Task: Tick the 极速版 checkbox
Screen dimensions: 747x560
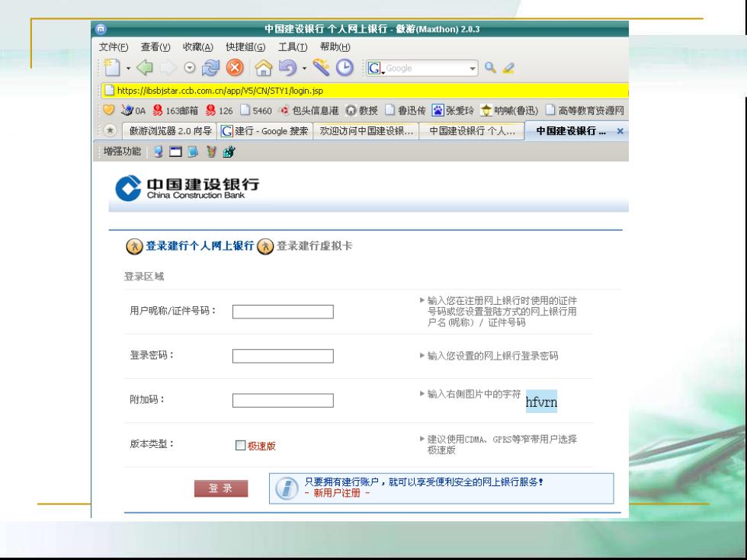Action: click(241, 445)
